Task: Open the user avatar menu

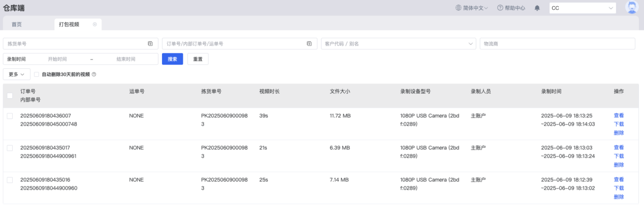Action: pos(631,8)
